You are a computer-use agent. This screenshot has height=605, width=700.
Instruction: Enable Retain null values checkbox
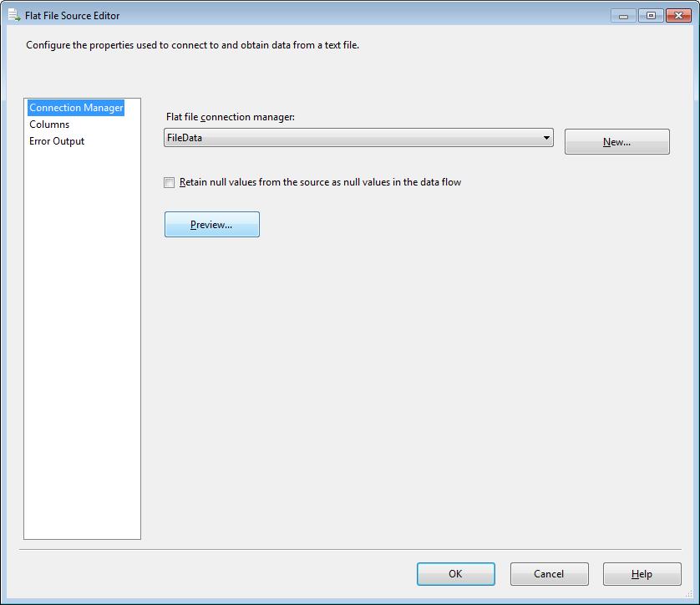coord(170,182)
